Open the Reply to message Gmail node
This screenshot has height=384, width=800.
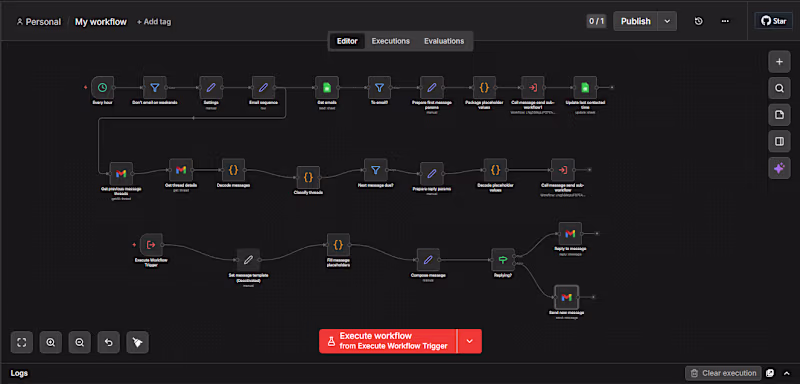tap(570, 234)
